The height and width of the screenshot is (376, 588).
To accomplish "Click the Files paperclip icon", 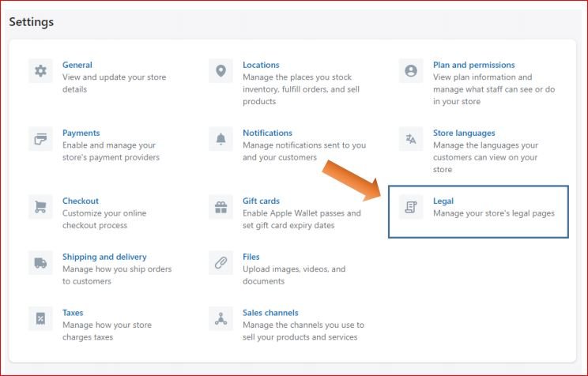I will coord(220,262).
